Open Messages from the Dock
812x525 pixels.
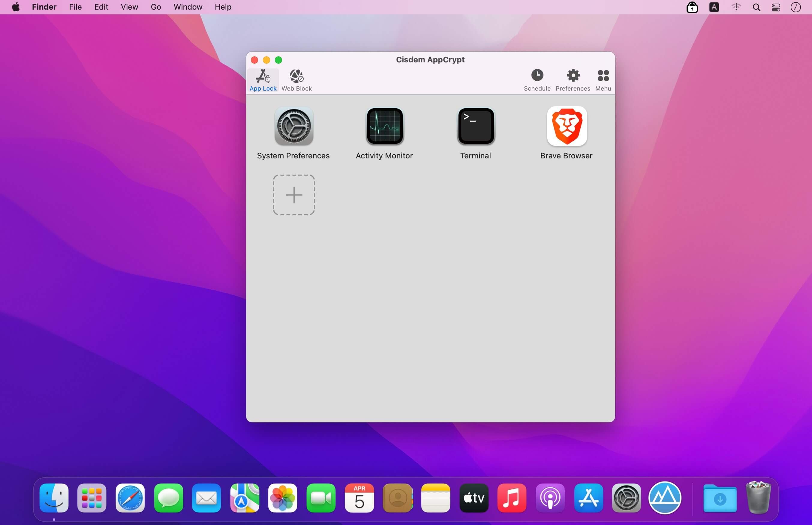[168, 498]
